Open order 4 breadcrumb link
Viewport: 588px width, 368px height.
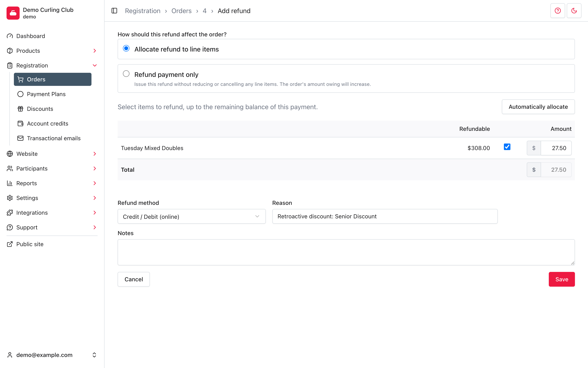[205, 11]
